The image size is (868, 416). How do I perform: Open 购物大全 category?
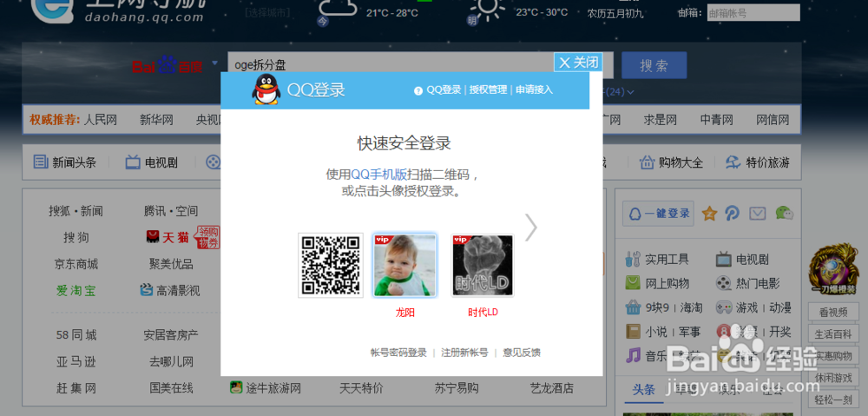click(681, 162)
